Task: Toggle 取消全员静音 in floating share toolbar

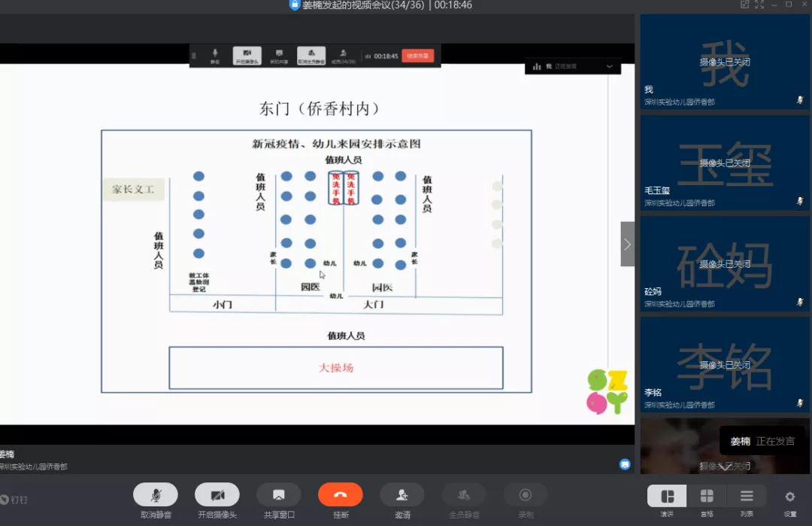Action: (x=311, y=56)
